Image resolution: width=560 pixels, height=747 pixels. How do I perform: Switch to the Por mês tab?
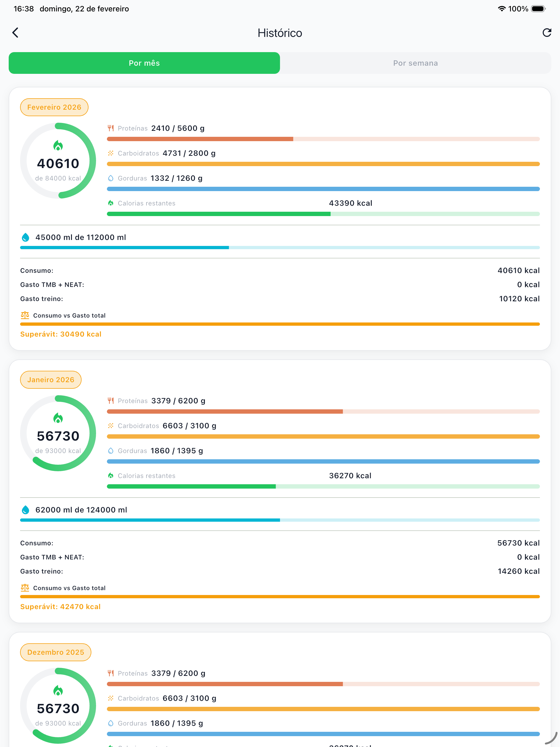144,63
